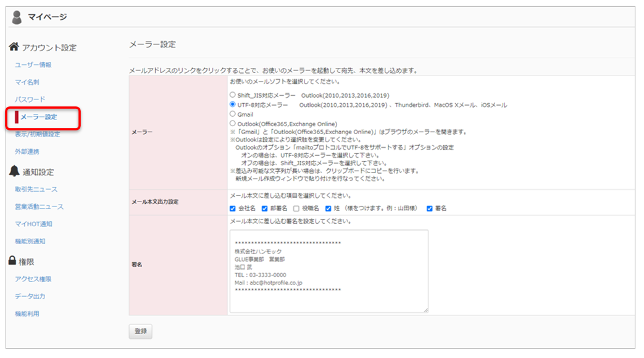The image size is (644, 358).
Task: Toggle the 会社名 checkbox
Action: click(233, 208)
